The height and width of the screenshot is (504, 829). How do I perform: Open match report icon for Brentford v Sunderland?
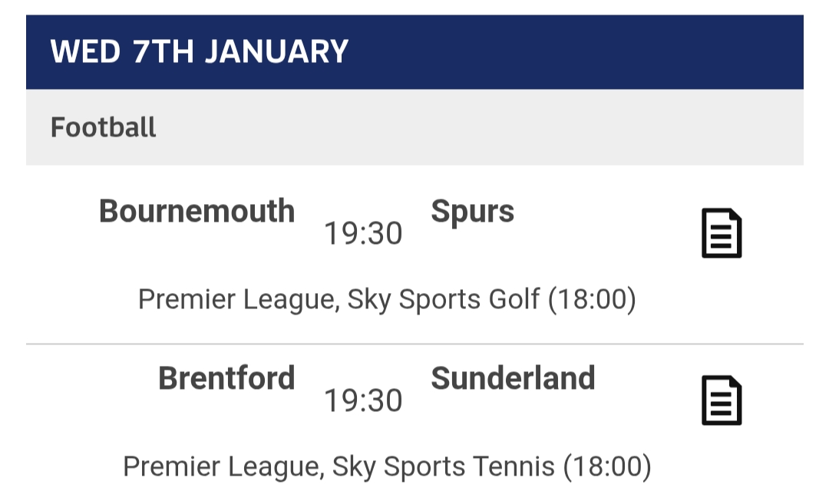click(x=722, y=400)
